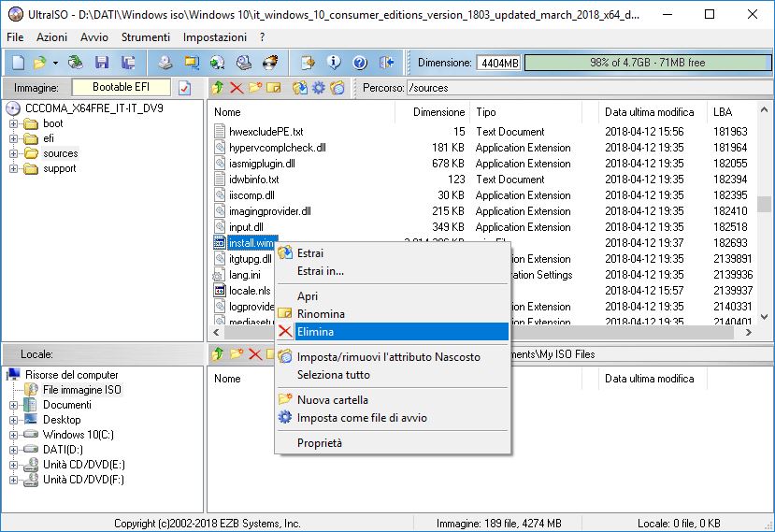
Task: Expand the DATI(D:) drive node
Action: click(13, 450)
